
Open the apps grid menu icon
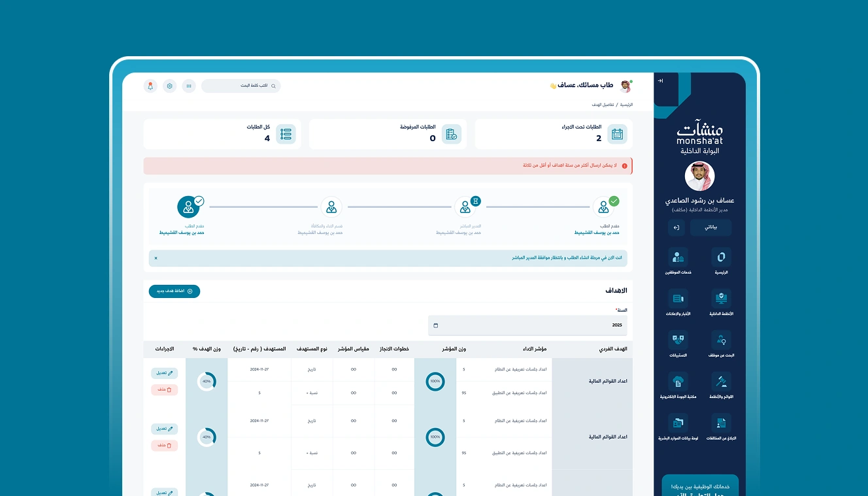click(189, 86)
